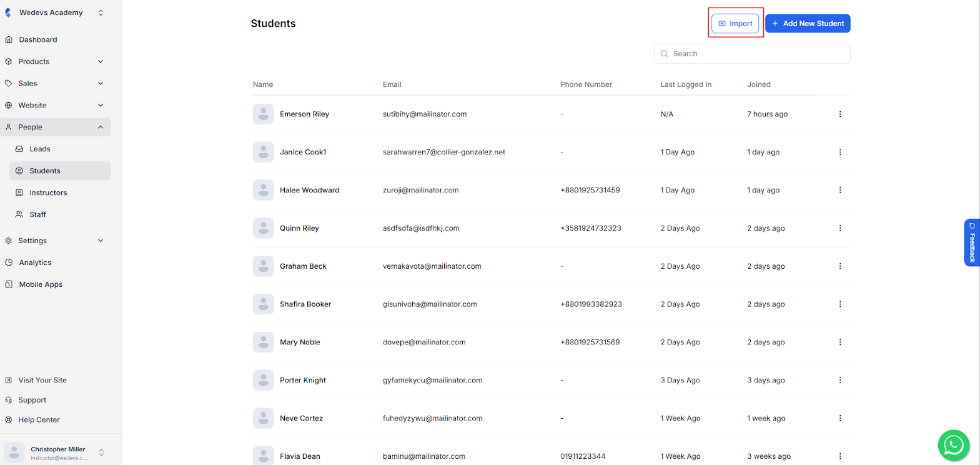This screenshot has width=980, height=465.
Task: Click the Phone Number column header
Action: (586, 84)
